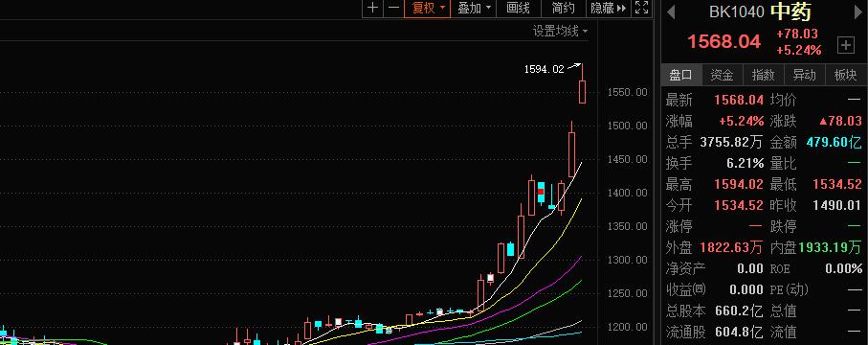868x345 pixels.
Task: Toggle fullscreen chart view icon
Action: click(641, 9)
